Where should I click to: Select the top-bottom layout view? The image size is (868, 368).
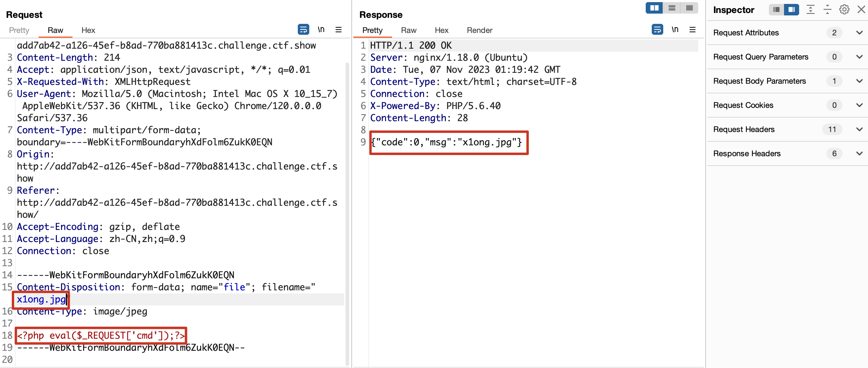pyautogui.click(x=672, y=8)
